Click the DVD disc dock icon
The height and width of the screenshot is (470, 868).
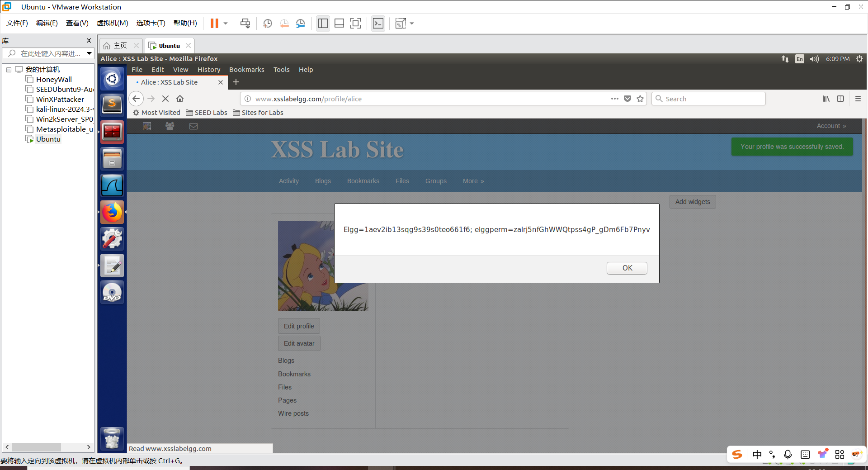tap(112, 292)
